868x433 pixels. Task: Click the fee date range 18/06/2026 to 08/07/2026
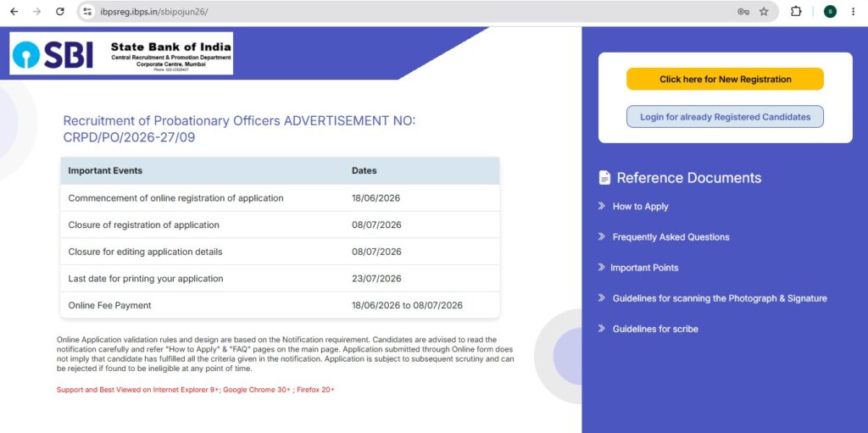[407, 305]
